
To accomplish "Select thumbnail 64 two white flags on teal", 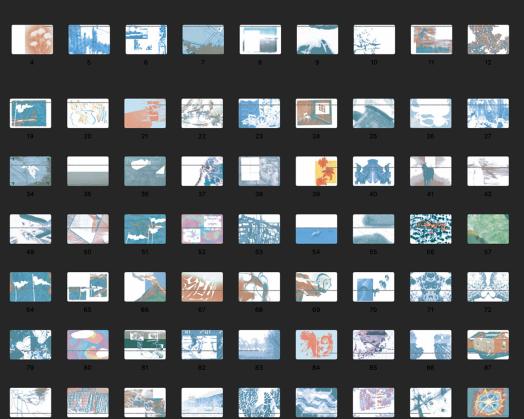I will click(30, 287).
